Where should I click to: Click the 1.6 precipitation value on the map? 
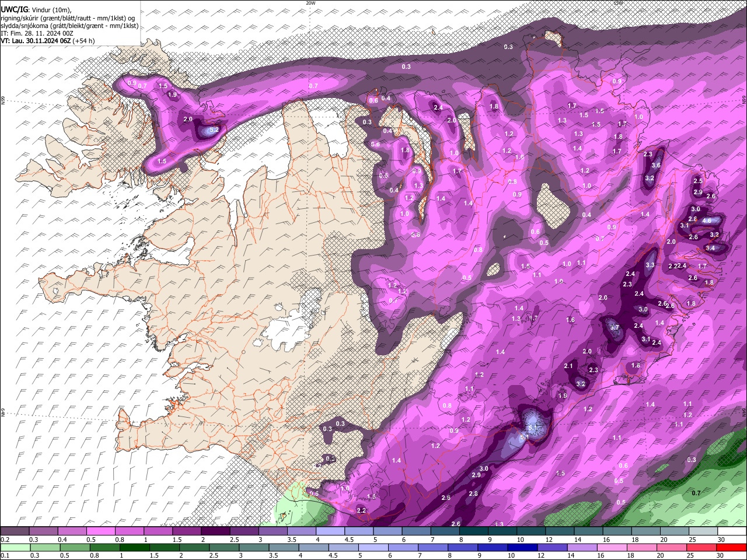pyautogui.click(x=570, y=320)
